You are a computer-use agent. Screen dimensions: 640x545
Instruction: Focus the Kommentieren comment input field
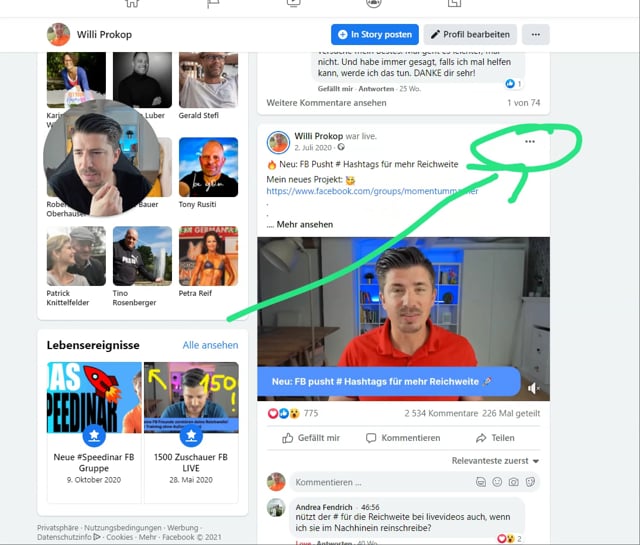(x=415, y=482)
